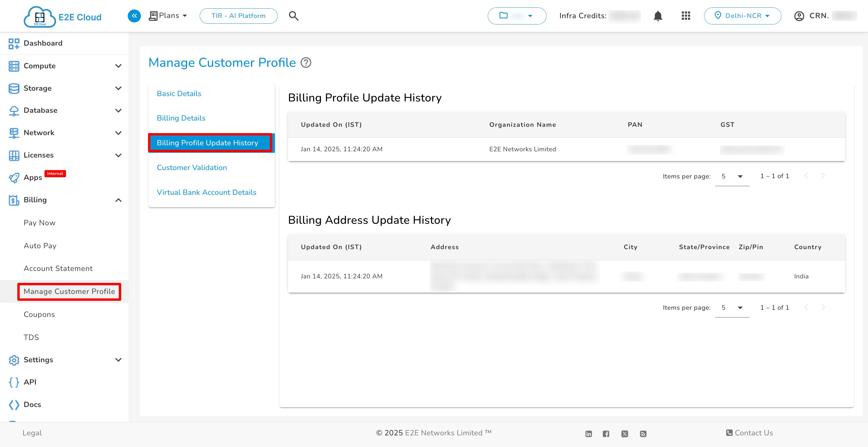868x447 pixels.
Task: Open items per page dropdown for profile history
Action: (x=732, y=177)
